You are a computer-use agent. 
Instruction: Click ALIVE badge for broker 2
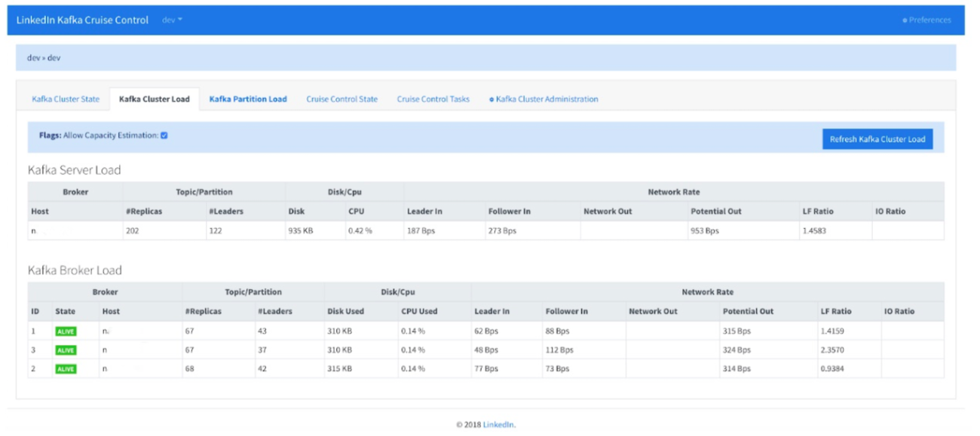click(66, 369)
